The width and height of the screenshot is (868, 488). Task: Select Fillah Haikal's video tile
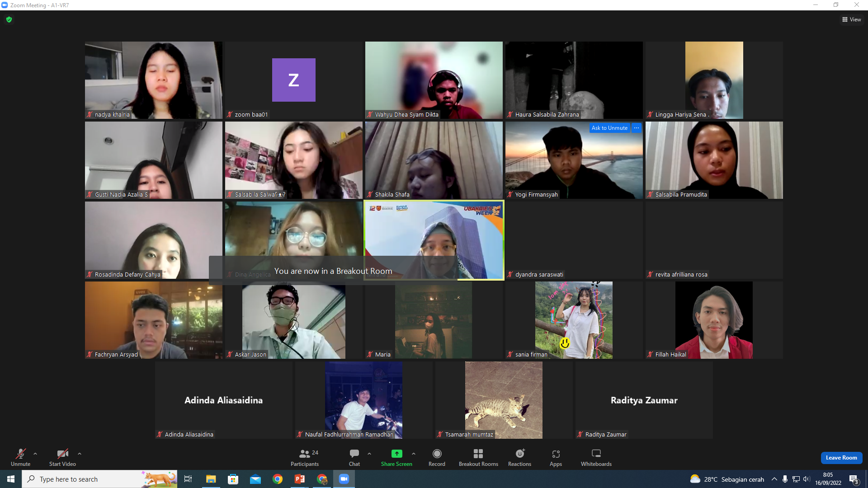[x=714, y=320]
